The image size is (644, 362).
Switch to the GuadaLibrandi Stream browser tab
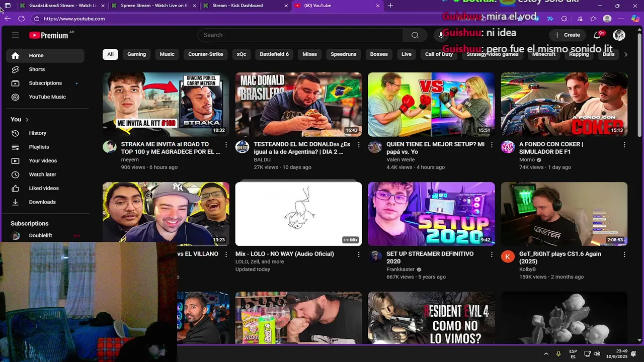coord(62,6)
